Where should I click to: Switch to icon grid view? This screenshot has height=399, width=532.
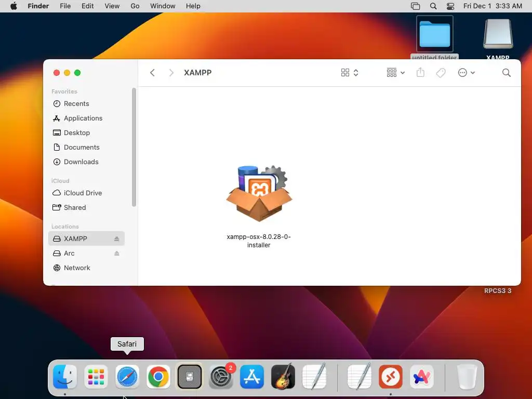click(345, 73)
